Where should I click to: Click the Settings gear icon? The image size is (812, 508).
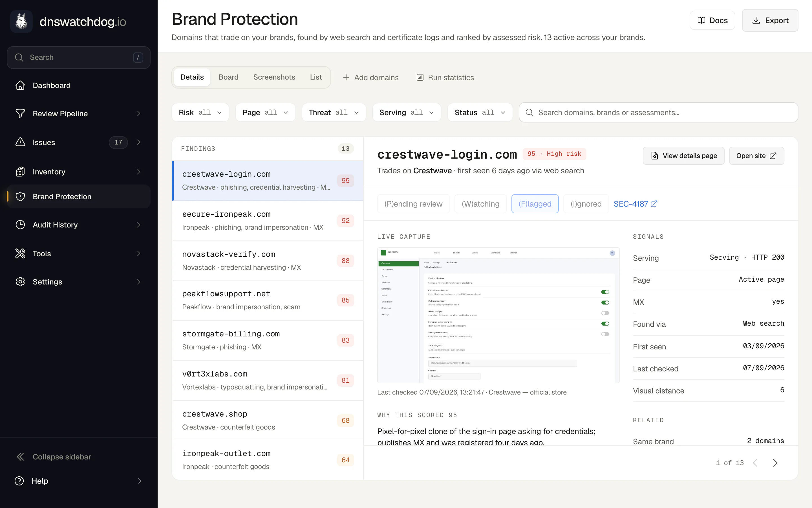click(20, 282)
